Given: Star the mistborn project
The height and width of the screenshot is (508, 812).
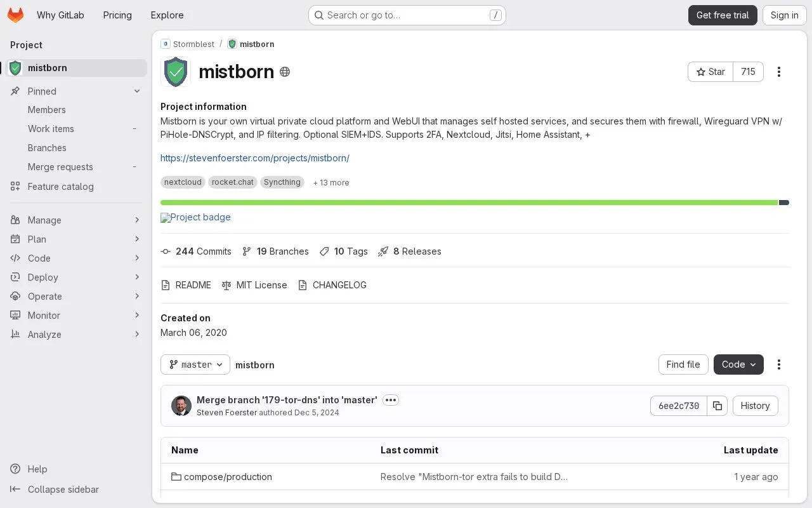Looking at the screenshot, I should (x=710, y=72).
